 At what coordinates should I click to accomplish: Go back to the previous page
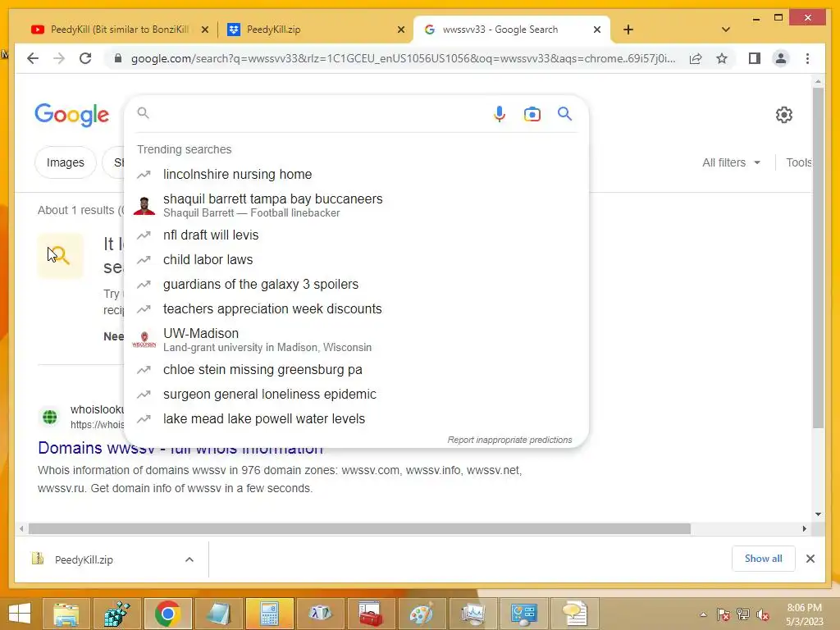coord(33,58)
